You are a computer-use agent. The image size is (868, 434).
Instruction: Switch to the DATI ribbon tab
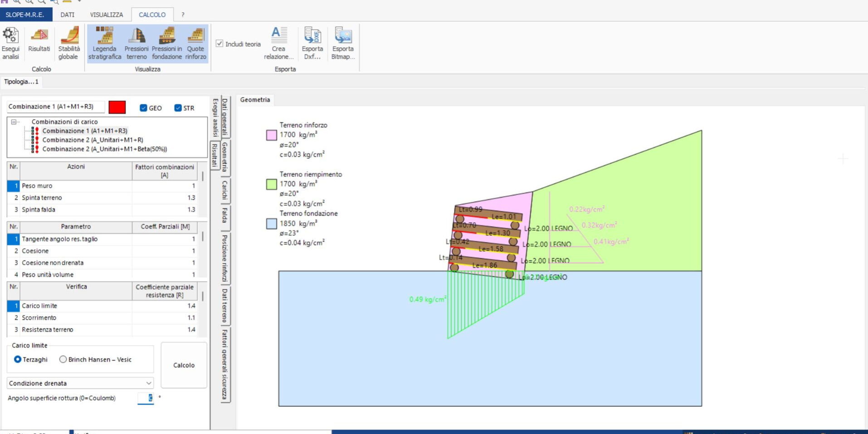pyautogui.click(x=67, y=15)
